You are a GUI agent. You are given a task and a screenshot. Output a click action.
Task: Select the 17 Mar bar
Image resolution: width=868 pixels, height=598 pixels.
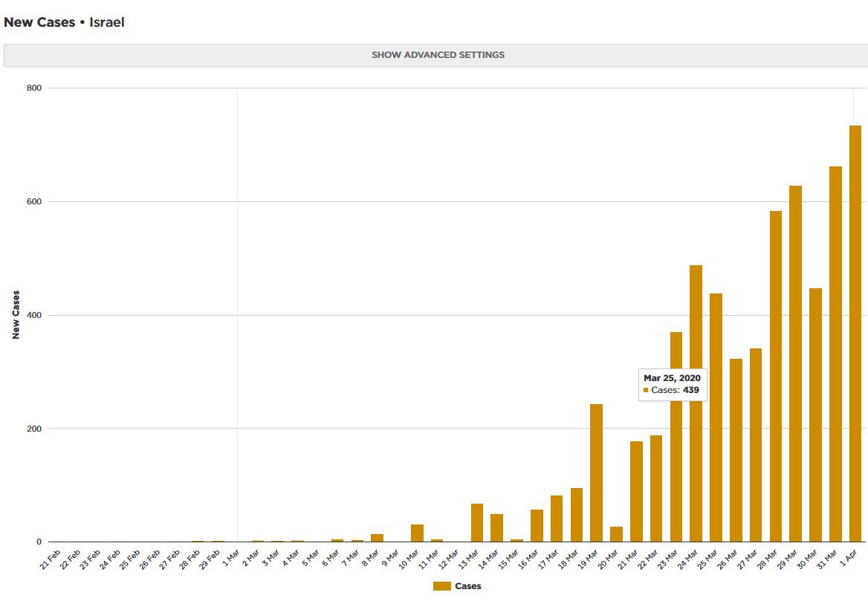(x=557, y=519)
